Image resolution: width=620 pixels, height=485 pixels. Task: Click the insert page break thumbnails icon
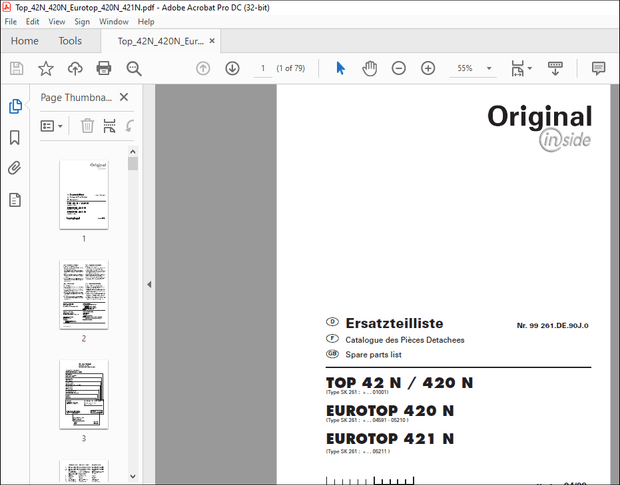(x=110, y=126)
